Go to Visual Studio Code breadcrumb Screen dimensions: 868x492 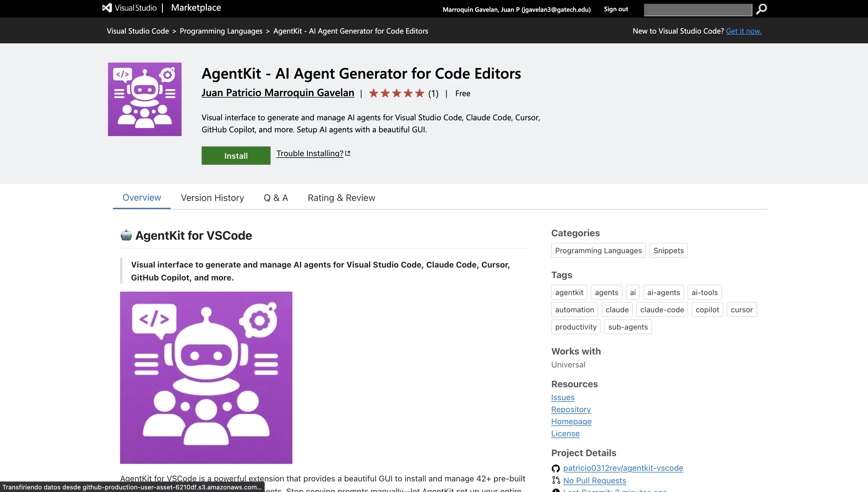point(138,31)
